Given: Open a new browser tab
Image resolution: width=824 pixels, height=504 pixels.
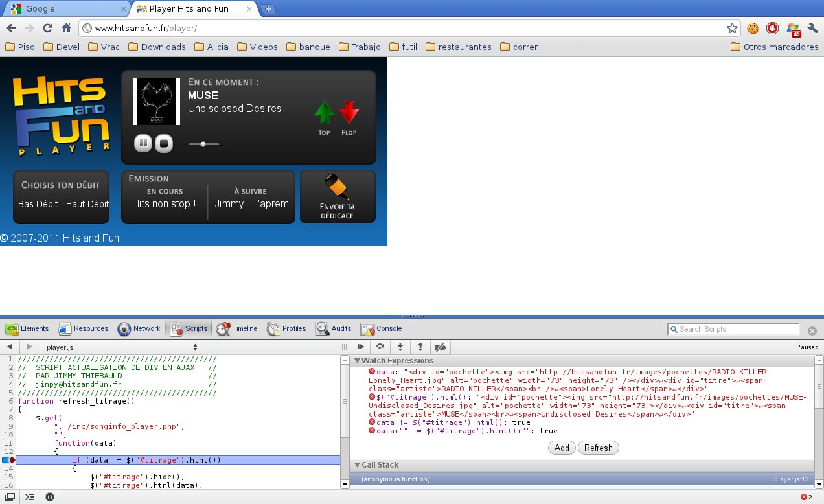Looking at the screenshot, I should point(269,9).
